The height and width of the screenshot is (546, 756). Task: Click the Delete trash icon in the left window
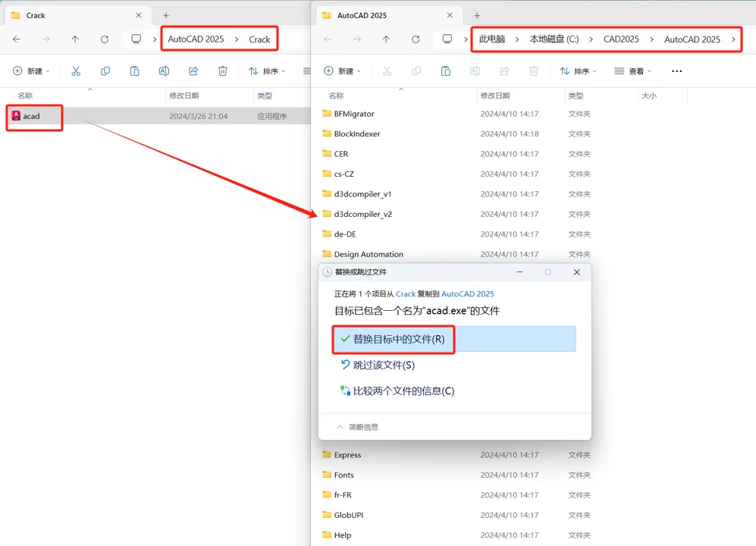221,71
